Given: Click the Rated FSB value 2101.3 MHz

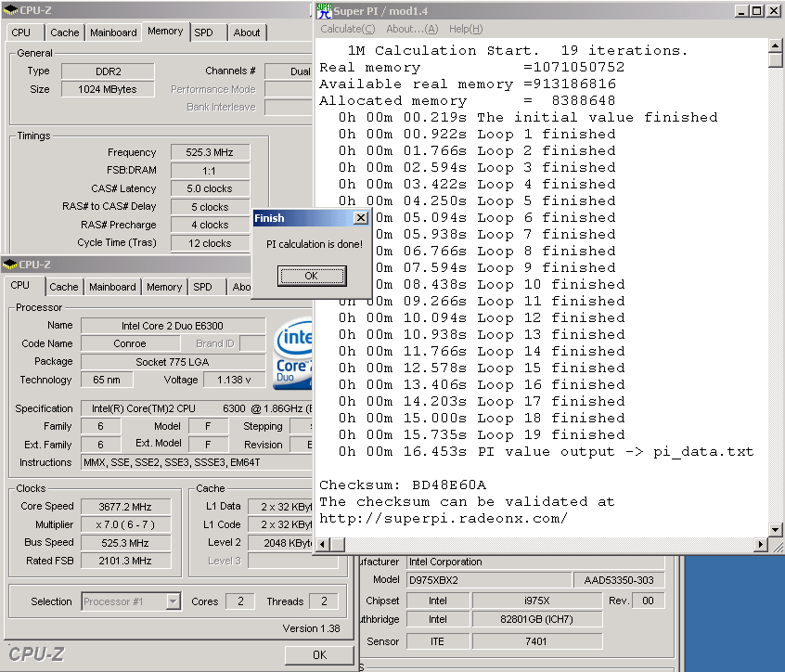Looking at the screenshot, I should click(x=125, y=561).
